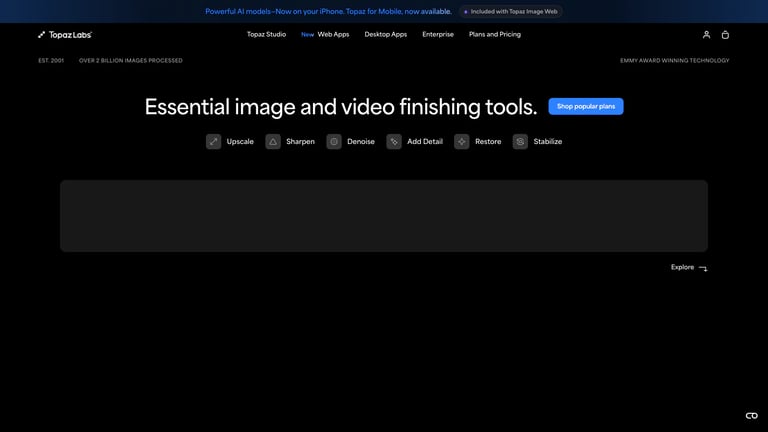The image size is (768, 432).
Task: Select the Sharpen triangle icon
Action: point(273,142)
